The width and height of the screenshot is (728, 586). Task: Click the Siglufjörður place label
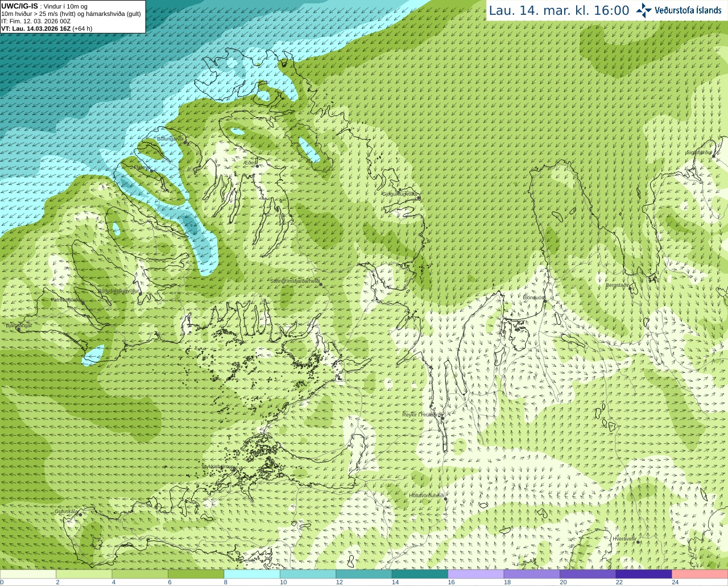[699, 152]
